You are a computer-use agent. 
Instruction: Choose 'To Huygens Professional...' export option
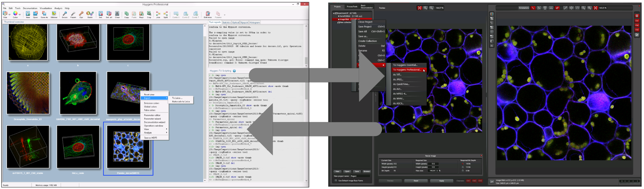tap(407, 70)
